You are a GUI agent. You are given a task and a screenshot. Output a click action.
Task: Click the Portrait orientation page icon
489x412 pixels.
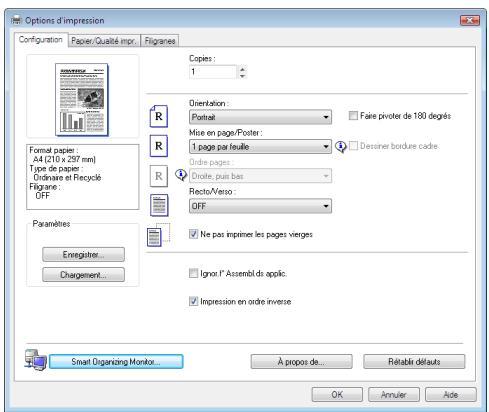pyautogui.click(x=159, y=116)
